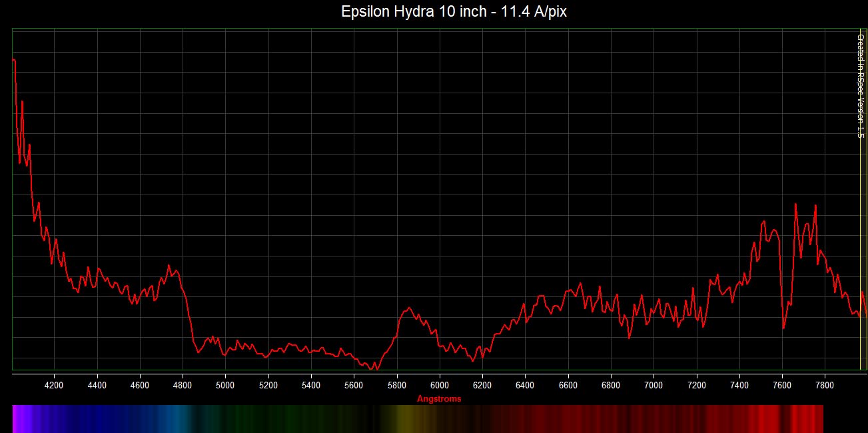This screenshot has width=868, height=433.
Task: Select the bright red end of spectrum strip
Action: pyautogui.click(x=809, y=418)
